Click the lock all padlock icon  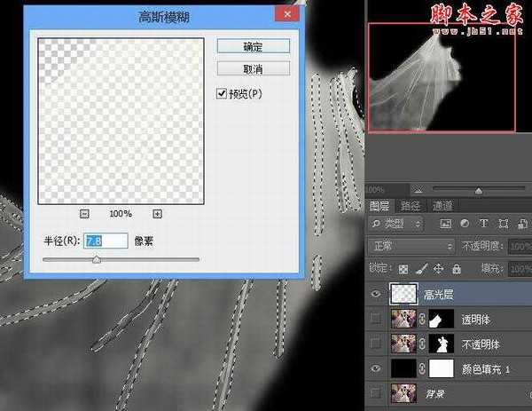(456, 267)
